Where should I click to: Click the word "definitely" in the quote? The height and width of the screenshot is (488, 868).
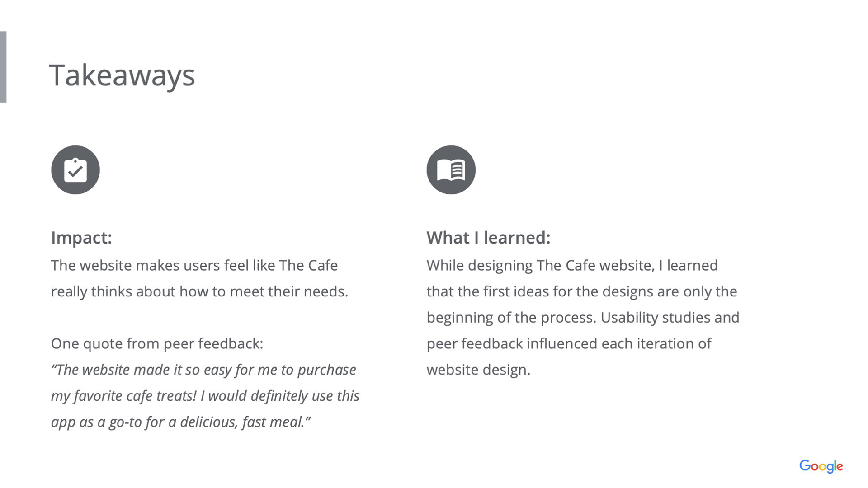point(279,396)
